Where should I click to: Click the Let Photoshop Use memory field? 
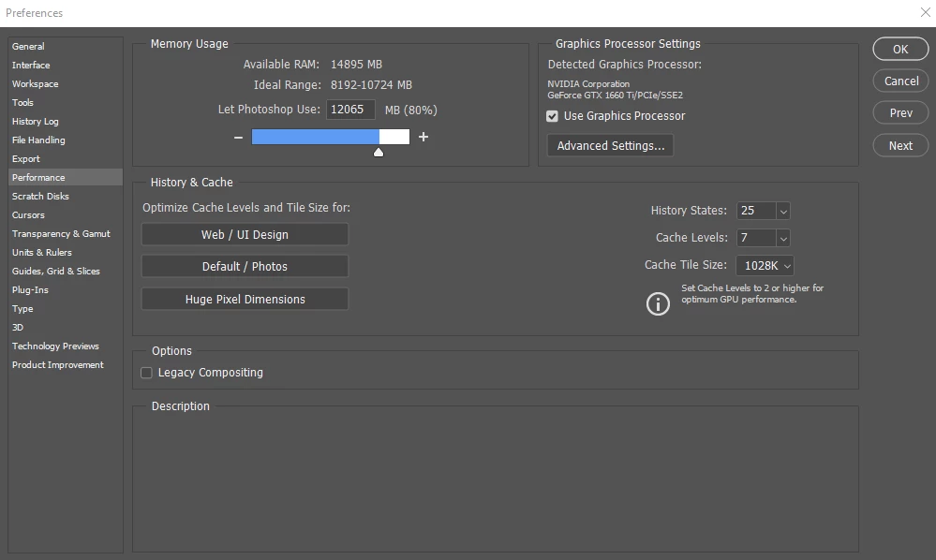point(350,110)
